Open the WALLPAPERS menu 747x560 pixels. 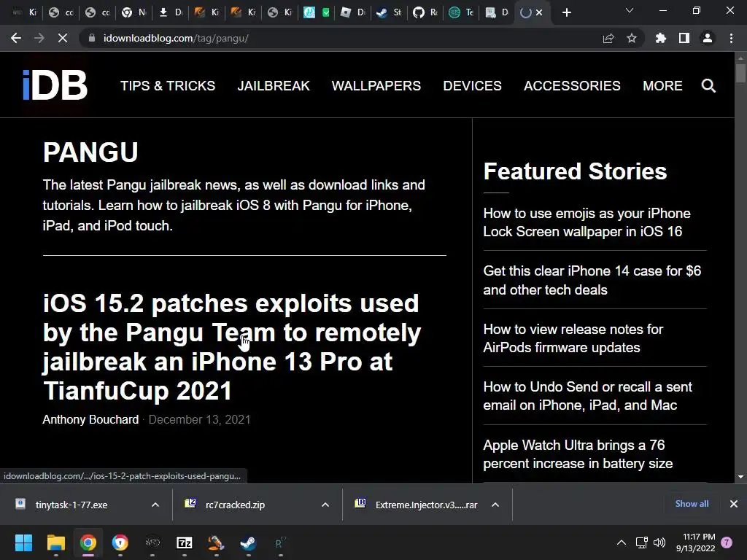(376, 86)
